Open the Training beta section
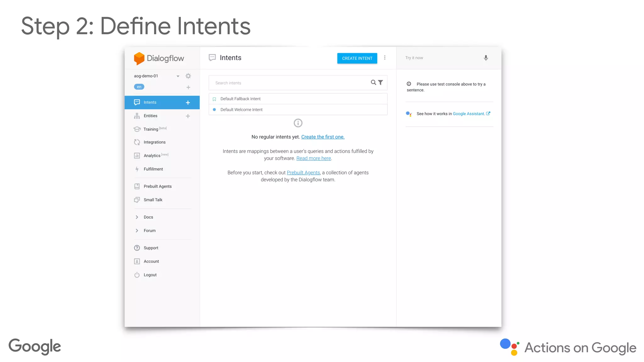Viewport: 644px width, 362px height. (155, 129)
